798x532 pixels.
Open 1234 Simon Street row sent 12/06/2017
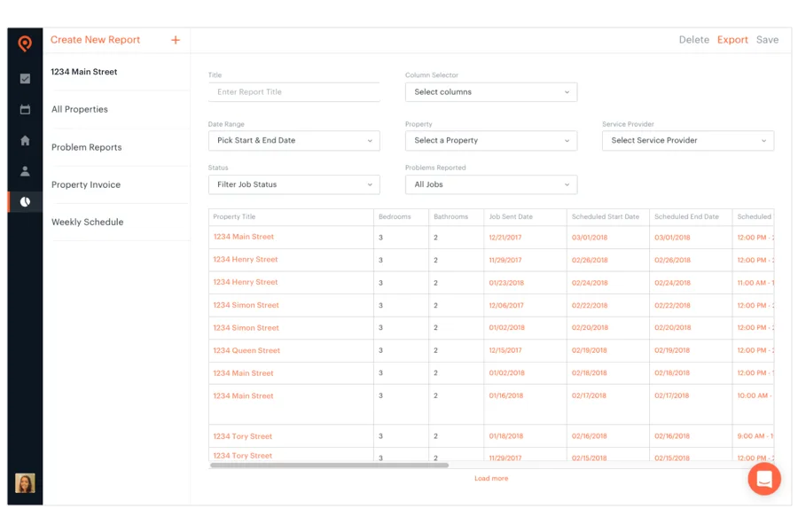(x=246, y=305)
